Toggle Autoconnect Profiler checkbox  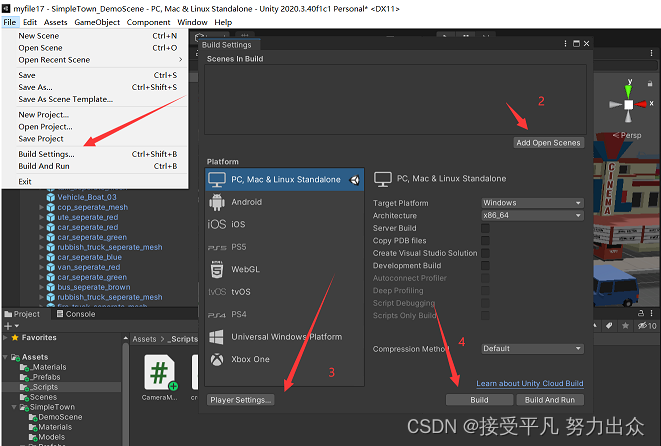pyautogui.click(x=485, y=278)
